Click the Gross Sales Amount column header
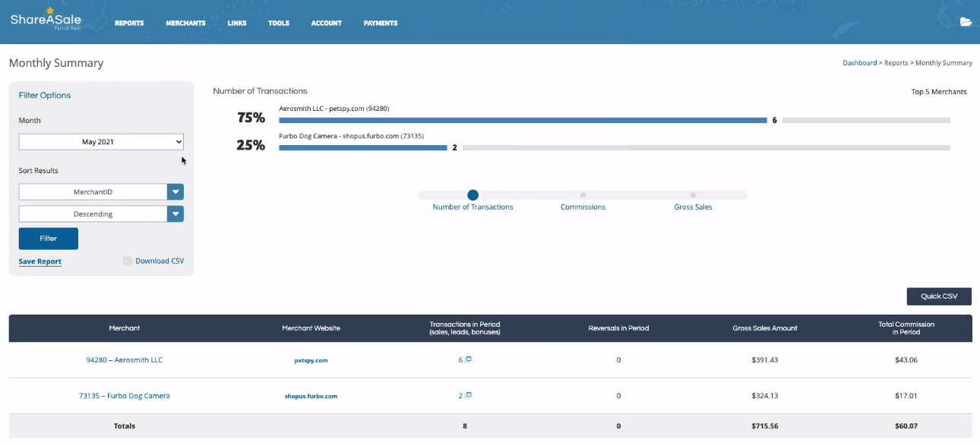 [765, 328]
